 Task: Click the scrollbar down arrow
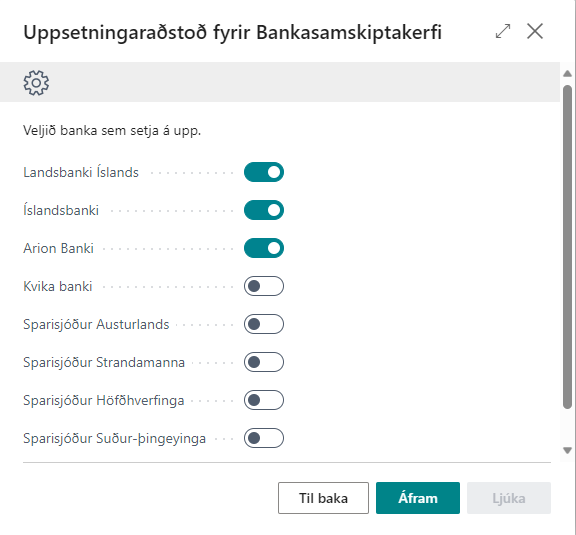pyautogui.click(x=568, y=450)
